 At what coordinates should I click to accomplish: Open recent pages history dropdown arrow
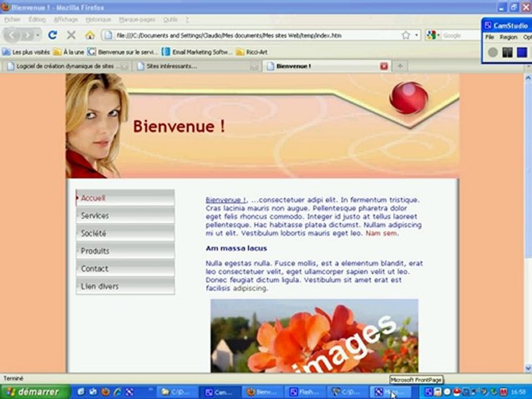[38, 35]
